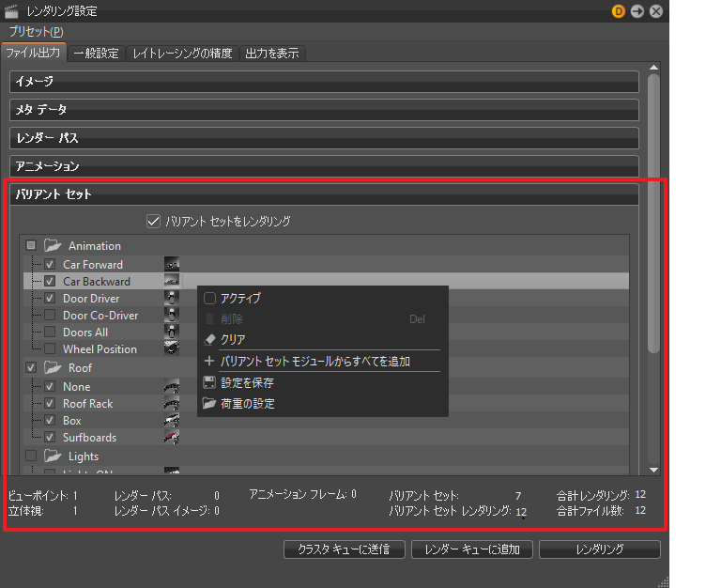Viewport: 721px width, 588px height.
Task: Select the Surfboards row label
Action: [x=90, y=438]
